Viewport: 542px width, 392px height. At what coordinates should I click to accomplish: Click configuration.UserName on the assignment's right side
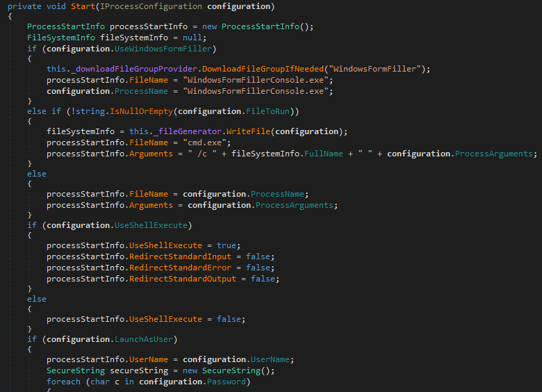236,359
